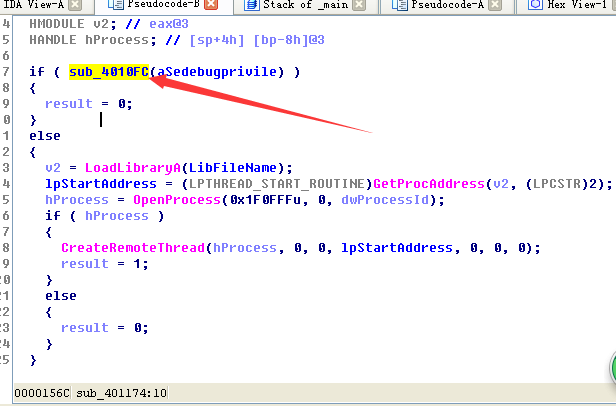The height and width of the screenshot is (406, 616).
Task: Select the highlighted sub_4010FC function call
Action: pyautogui.click(x=109, y=72)
